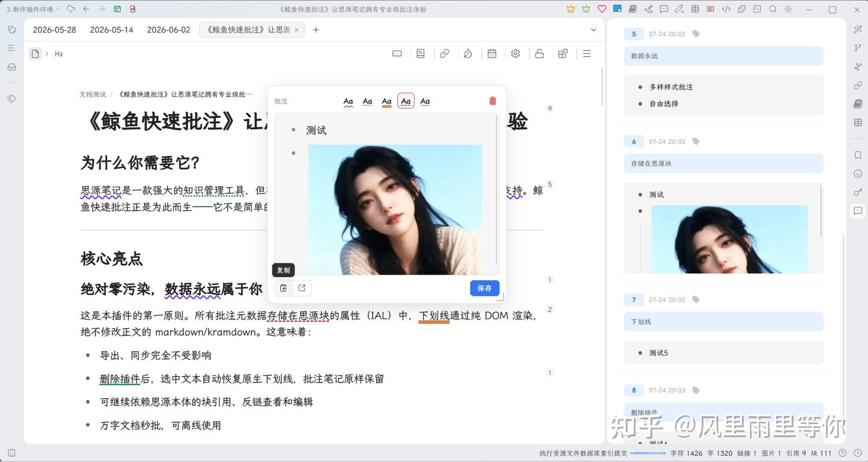Image resolution: width=868 pixels, height=462 pixels.
Task: Open annotation card 5 数据永远
Action: coord(723,56)
